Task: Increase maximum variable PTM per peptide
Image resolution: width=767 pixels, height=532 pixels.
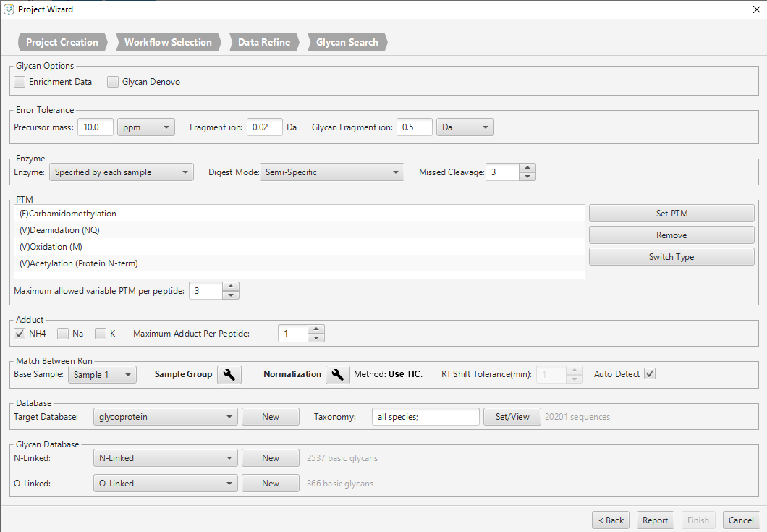Action: 230,287
